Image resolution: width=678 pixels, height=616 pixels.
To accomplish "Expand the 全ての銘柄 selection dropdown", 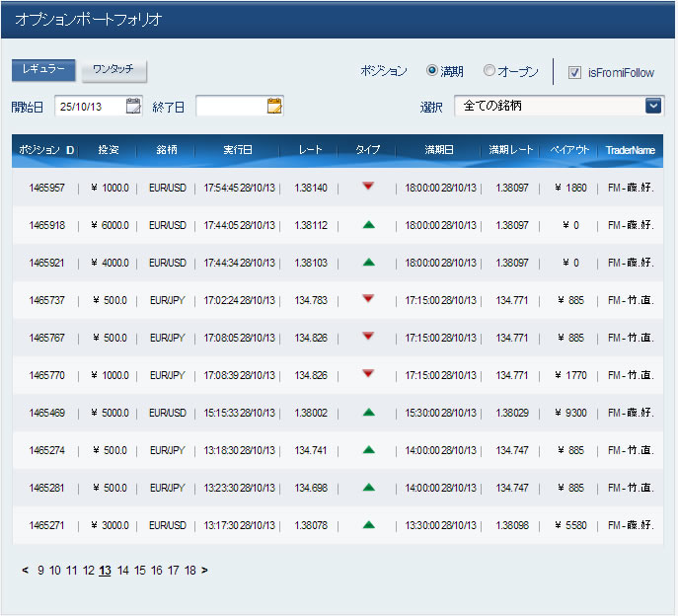I will pos(653,106).
